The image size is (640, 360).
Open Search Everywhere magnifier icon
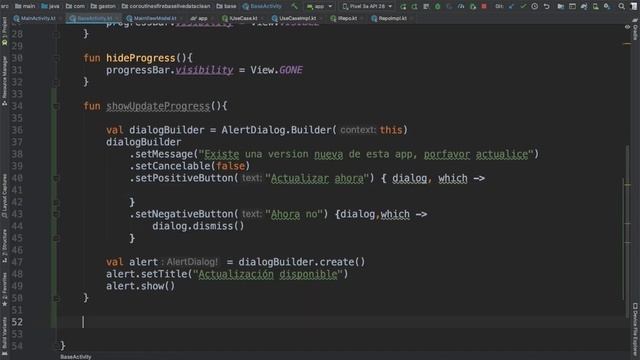pyautogui.click(x=621, y=6)
